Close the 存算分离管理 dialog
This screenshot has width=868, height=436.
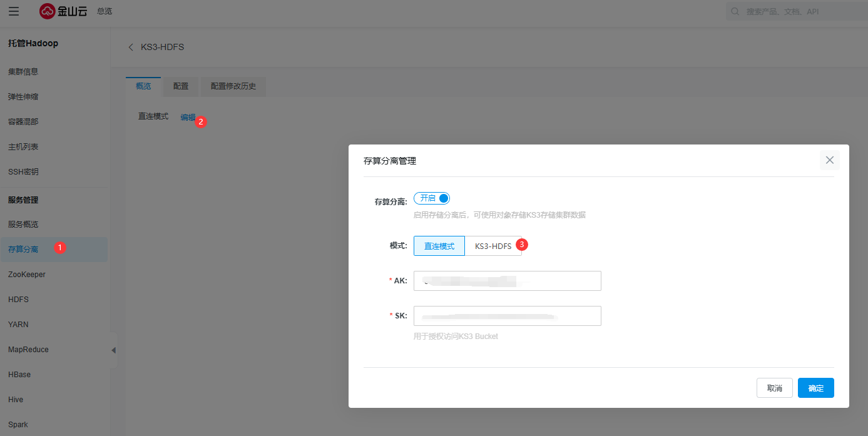(x=829, y=160)
